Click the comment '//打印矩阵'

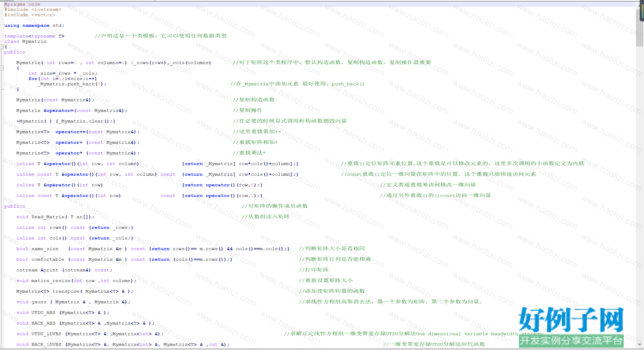coord(314,270)
